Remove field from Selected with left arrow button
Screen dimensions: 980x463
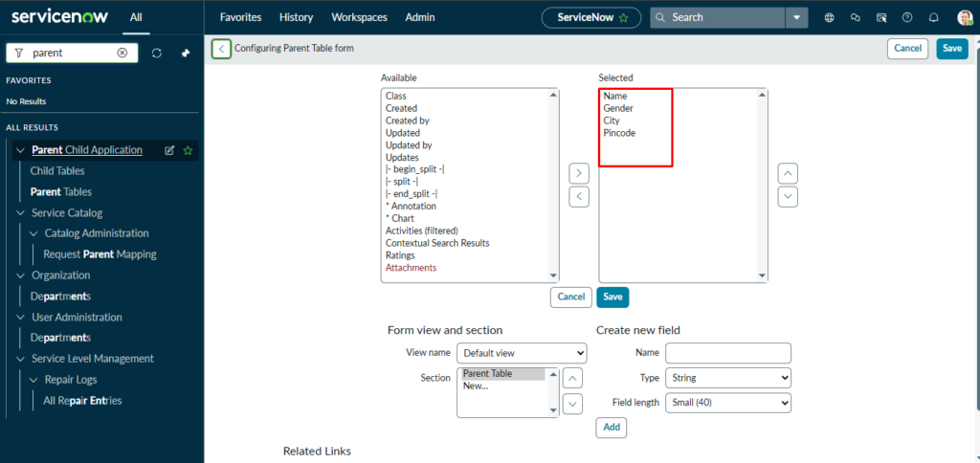tap(579, 196)
